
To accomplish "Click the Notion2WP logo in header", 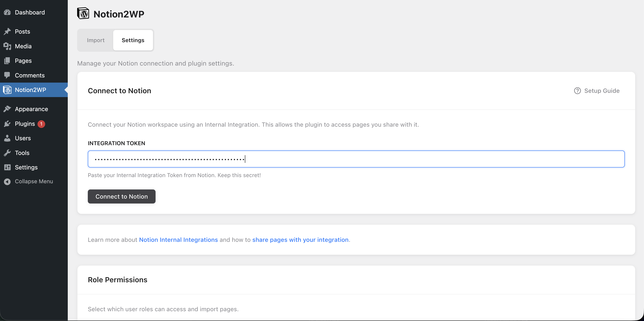I will 83,13.
